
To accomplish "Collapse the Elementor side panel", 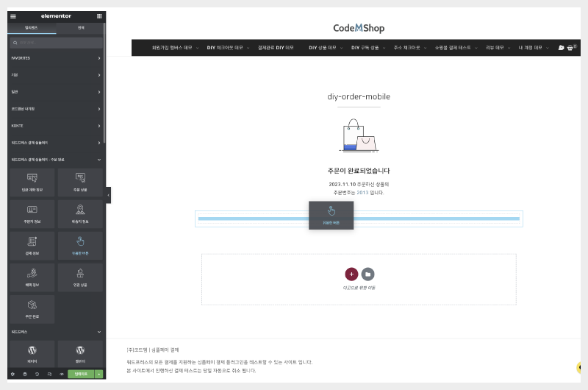I will 109,195.
